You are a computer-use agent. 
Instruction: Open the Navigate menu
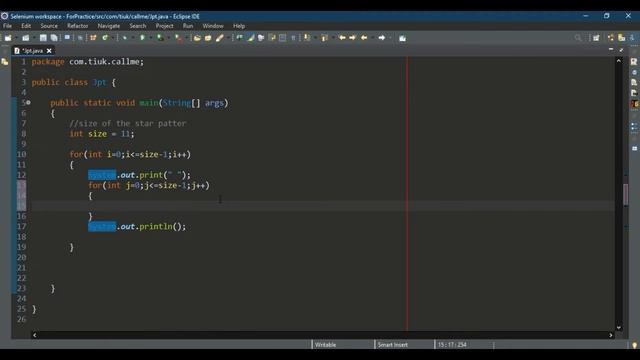(x=109, y=26)
